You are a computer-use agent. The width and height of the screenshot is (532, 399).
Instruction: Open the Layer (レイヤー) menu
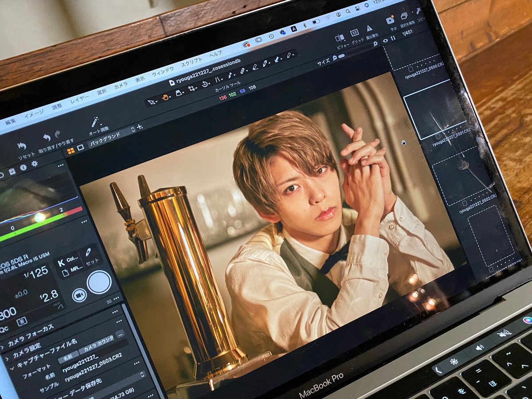click(79, 99)
